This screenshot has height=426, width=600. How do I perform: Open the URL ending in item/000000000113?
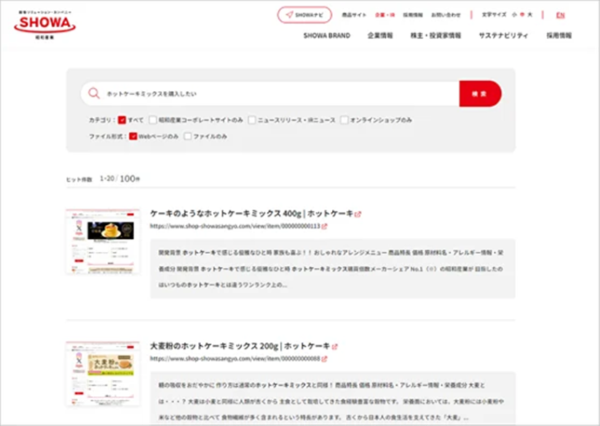[x=235, y=226]
